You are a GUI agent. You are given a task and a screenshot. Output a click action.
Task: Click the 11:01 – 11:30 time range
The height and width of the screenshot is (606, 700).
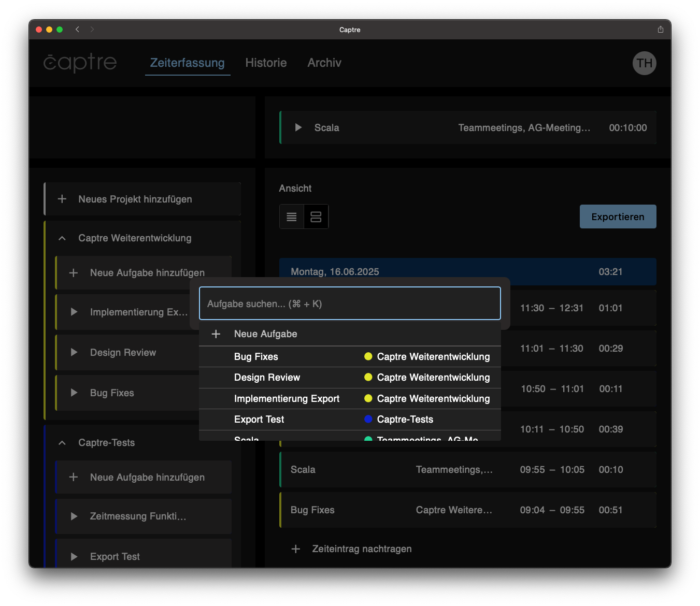click(552, 348)
